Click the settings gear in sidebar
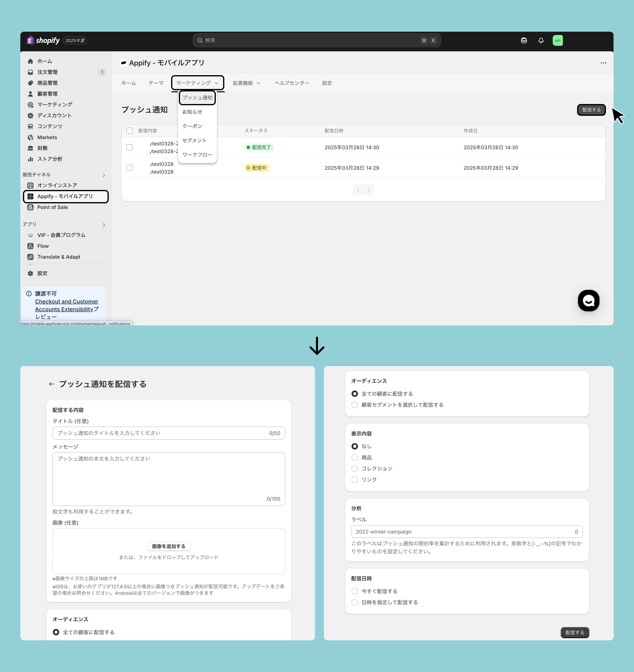Screen dimensions: 634x672 pyautogui.click(x=31, y=273)
